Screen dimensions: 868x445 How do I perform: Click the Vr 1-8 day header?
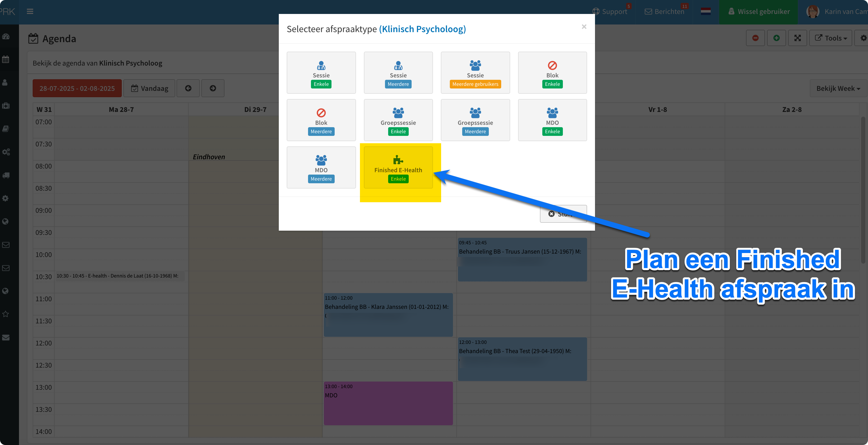pyautogui.click(x=657, y=110)
